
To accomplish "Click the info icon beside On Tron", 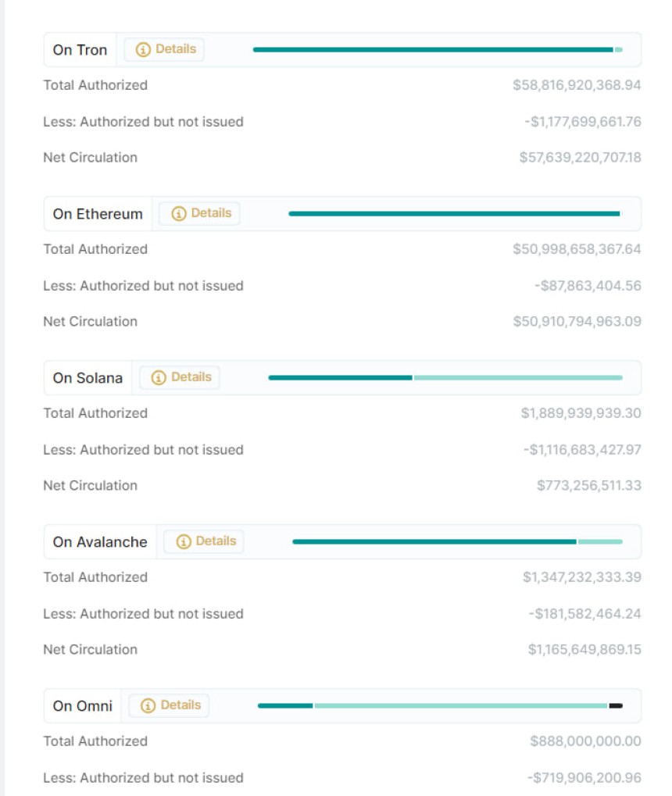I will click(x=143, y=49).
